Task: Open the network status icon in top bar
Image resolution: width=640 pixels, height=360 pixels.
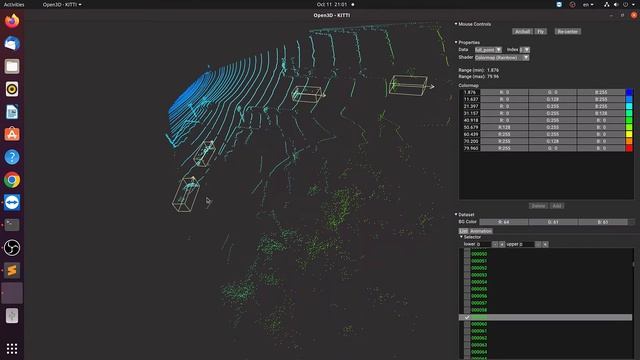Action: coord(607,4)
